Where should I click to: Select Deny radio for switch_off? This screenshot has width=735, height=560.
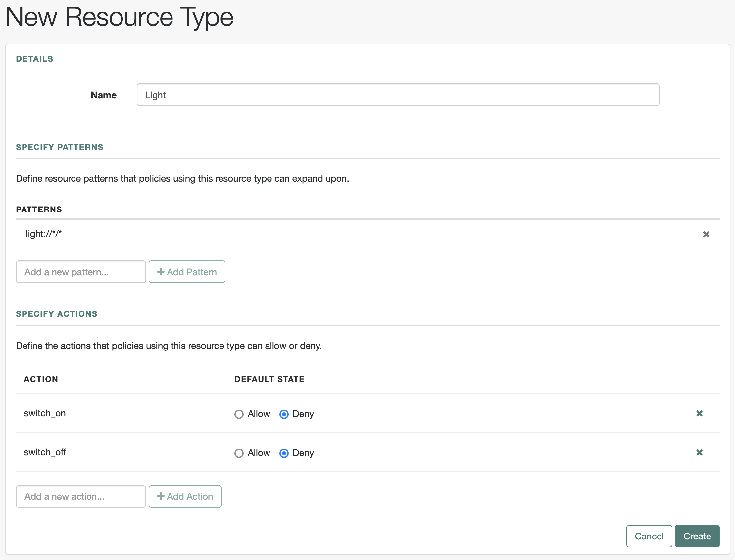click(284, 453)
